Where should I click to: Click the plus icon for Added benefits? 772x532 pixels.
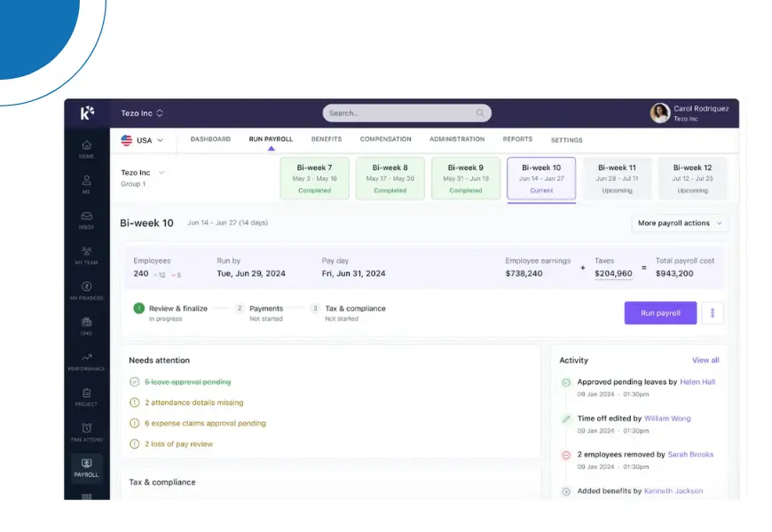[566, 491]
